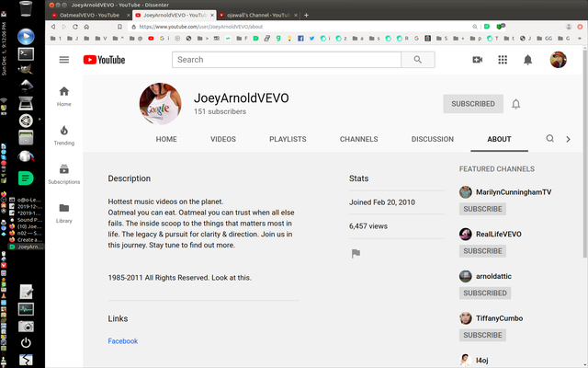Subscribe to MarilynCunninghamTV
This screenshot has height=368, width=588.
click(x=482, y=209)
